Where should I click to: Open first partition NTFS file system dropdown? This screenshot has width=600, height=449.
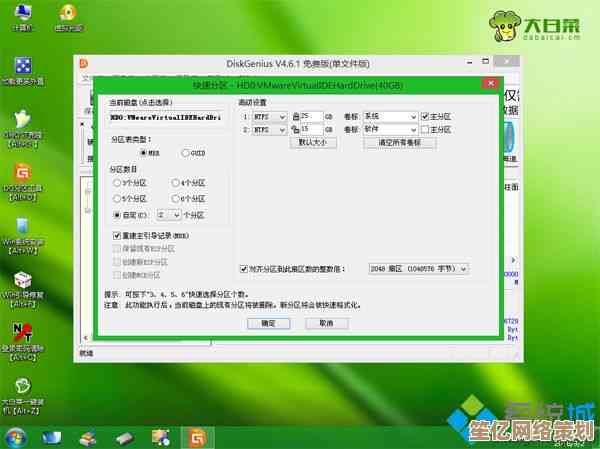click(283, 116)
